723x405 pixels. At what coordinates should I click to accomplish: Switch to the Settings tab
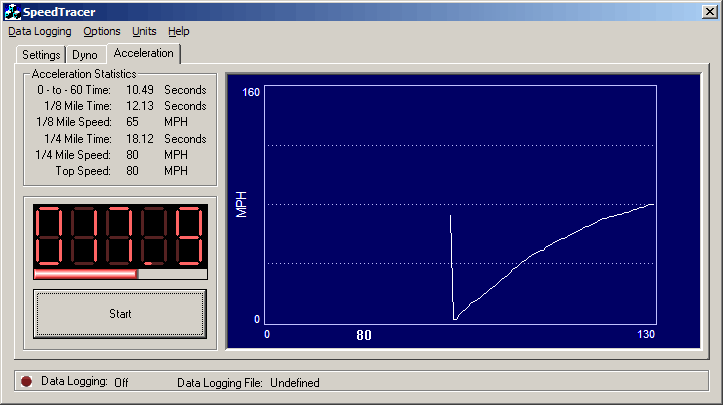[x=41, y=55]
